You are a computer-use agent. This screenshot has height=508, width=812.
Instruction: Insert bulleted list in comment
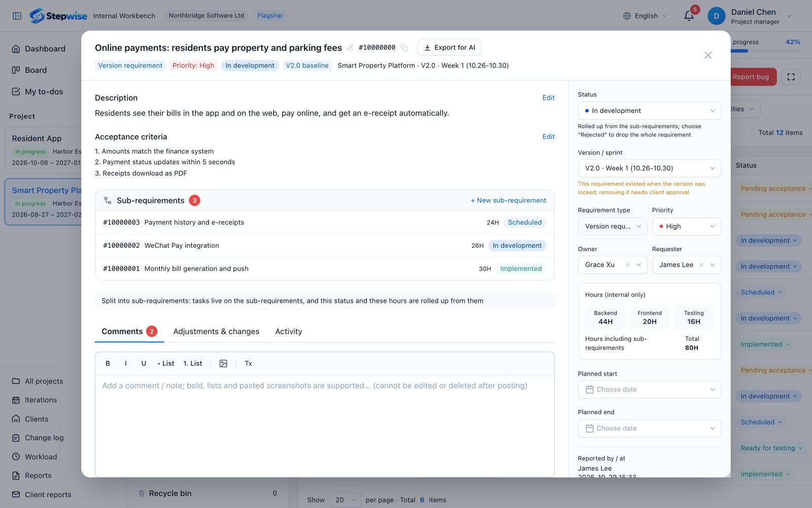(x=165, y=363)
